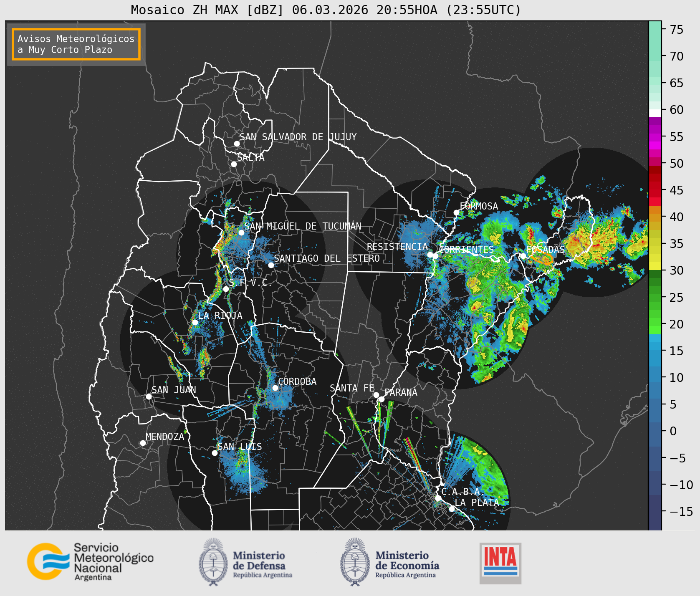The image size is (700, 596).
Task: Click the Servicio Meteorológico Nacional logo
Action: (91, 561)
